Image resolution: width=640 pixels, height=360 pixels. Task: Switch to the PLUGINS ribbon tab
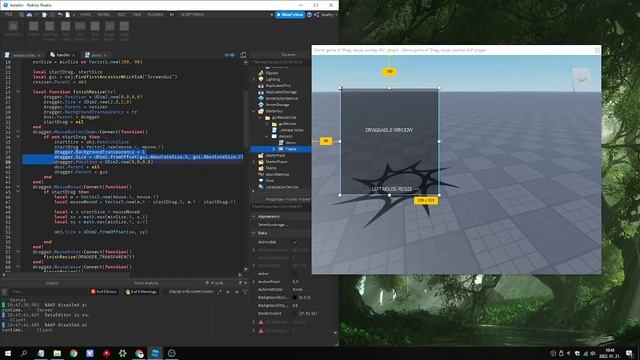(x=155, y=14)
